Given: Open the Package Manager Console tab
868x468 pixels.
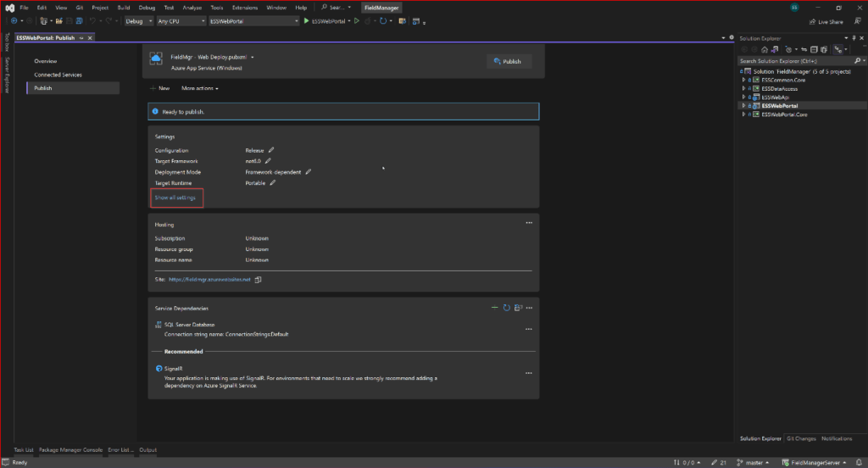Looking at the screenshot, I should coord(70,449).
